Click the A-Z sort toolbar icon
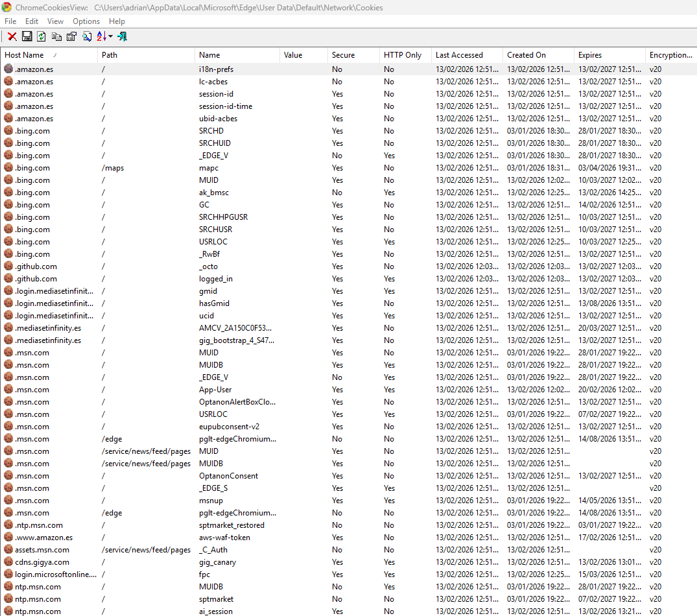The height and width of the screenshot is (616, 697). [102, 36]
